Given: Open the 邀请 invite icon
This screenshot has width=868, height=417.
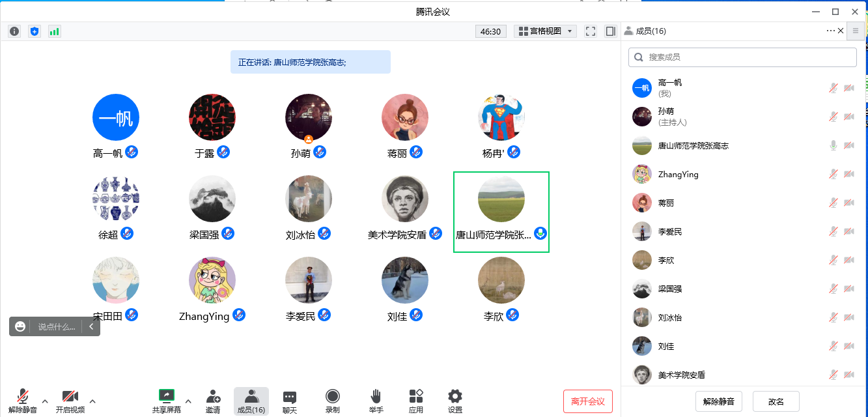Looking at the screenshot, I should pyautogui.click(x=213, y=401).
